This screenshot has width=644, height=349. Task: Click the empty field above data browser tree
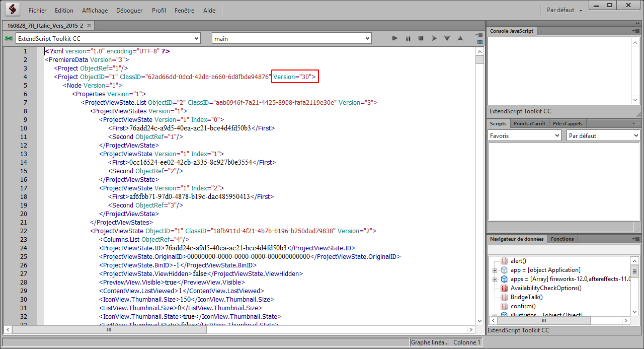click(563, 249)
